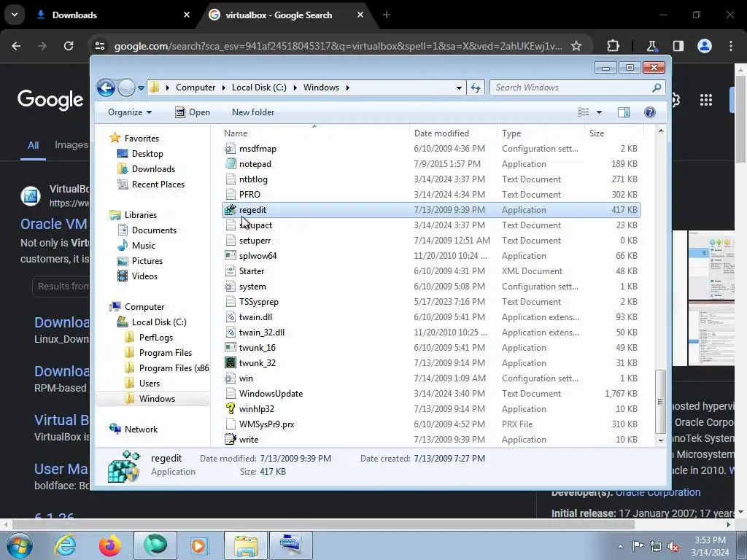
Task: Select the regedit application icon
Action: point(230,210)
